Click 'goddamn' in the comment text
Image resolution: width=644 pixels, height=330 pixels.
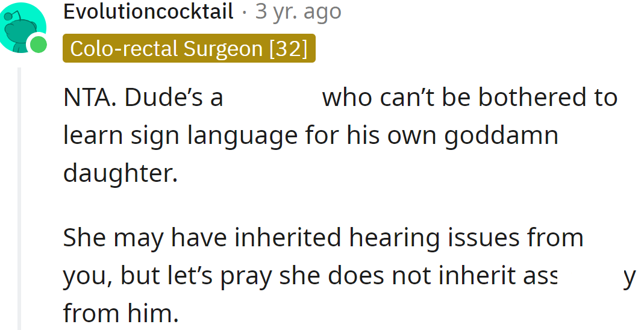(x=501, y=135)
